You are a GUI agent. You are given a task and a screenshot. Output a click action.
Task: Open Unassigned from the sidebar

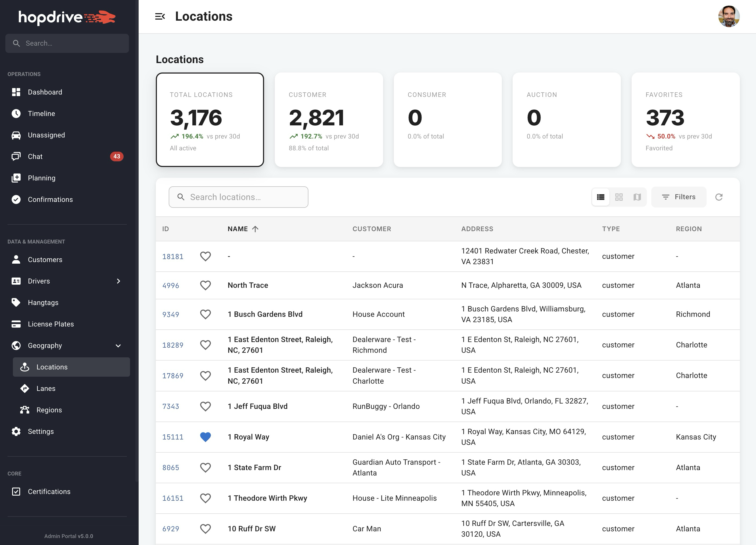click(x=46, y=135)
